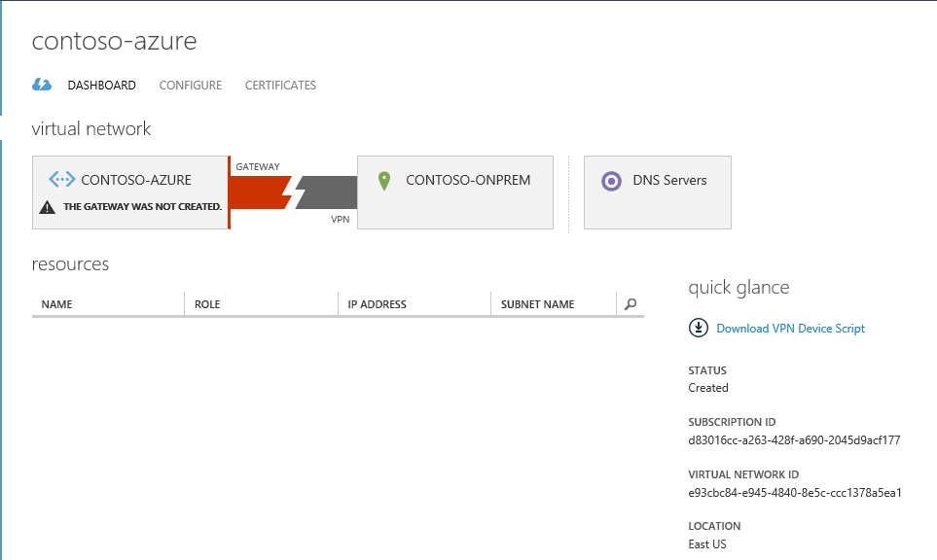Click the resources search magnifier icon
Screen dimensions: 937x560
point(631,304)
